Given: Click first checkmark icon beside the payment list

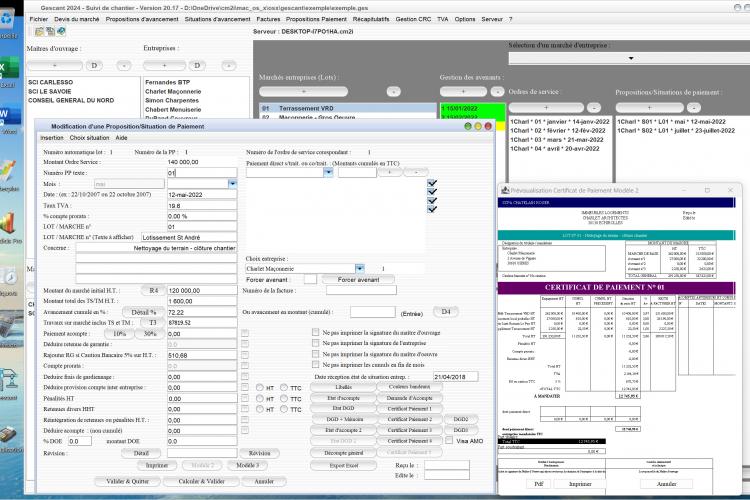Looking at the screenshot, I should [432, 183].
